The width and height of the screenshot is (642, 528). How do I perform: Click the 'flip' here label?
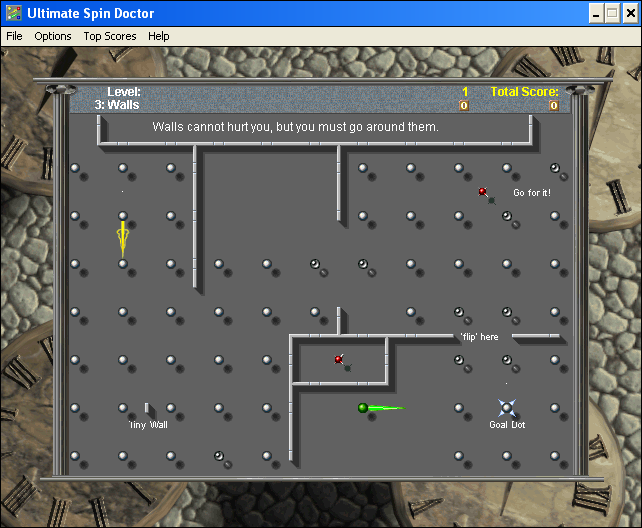[478, 337]
